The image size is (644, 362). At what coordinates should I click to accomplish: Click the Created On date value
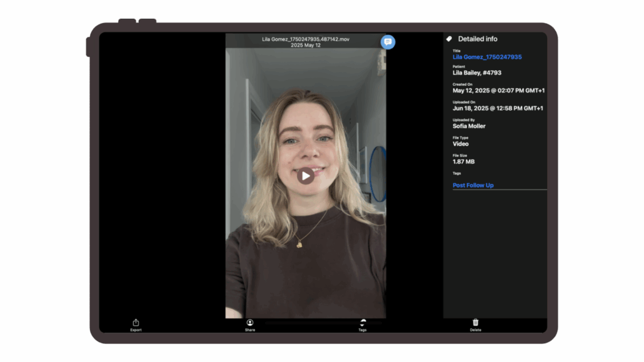(498, 91)
